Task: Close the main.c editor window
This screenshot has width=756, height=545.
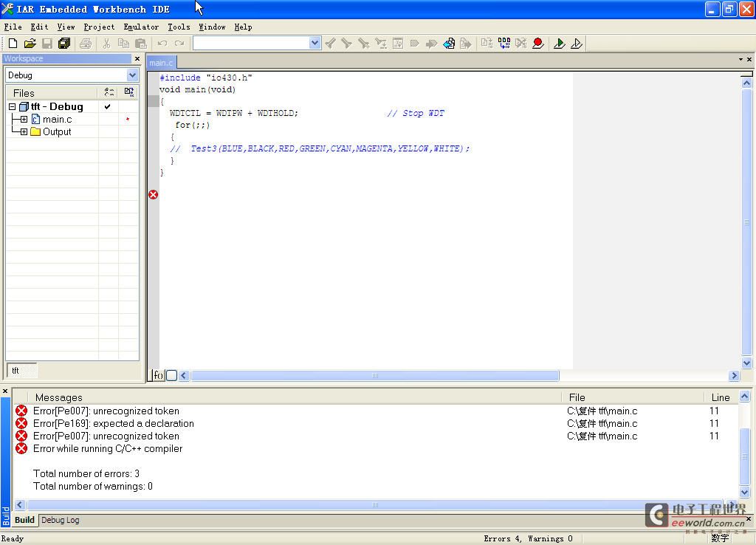Action: click(749, 59)
